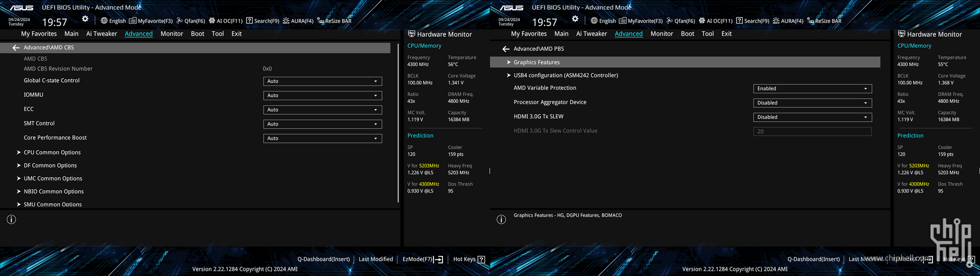Click Hardware Monitor icon in left screen

click(411, 34)
